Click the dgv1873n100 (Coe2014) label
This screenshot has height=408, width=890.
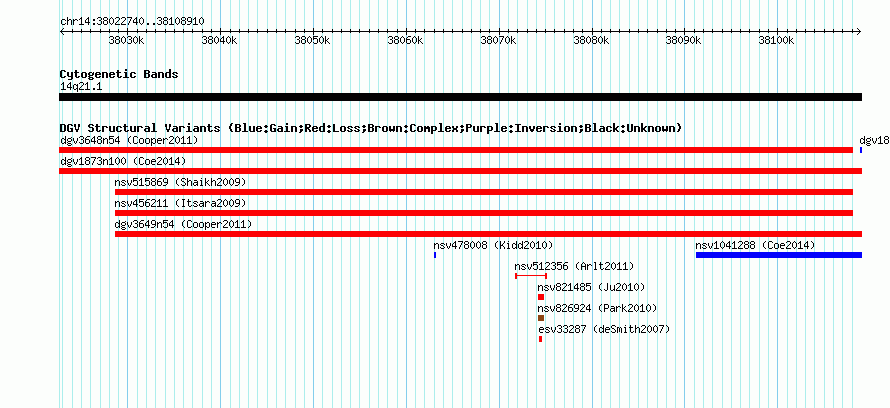coord(123,161)
